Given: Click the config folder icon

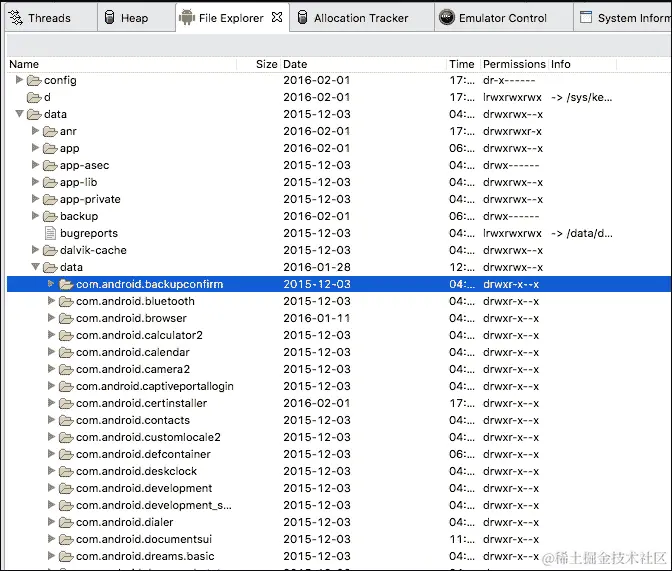Looking at the screenshot, I should [34, 81].
